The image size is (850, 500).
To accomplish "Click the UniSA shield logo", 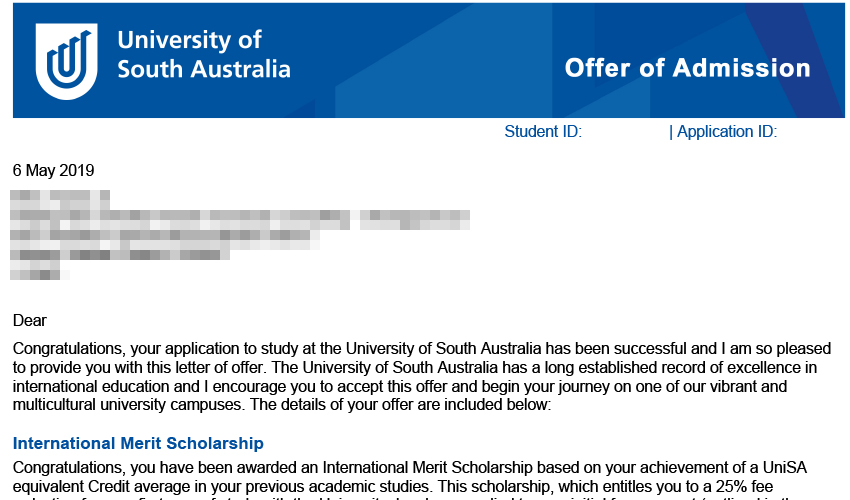I will [x=67, y=61].
